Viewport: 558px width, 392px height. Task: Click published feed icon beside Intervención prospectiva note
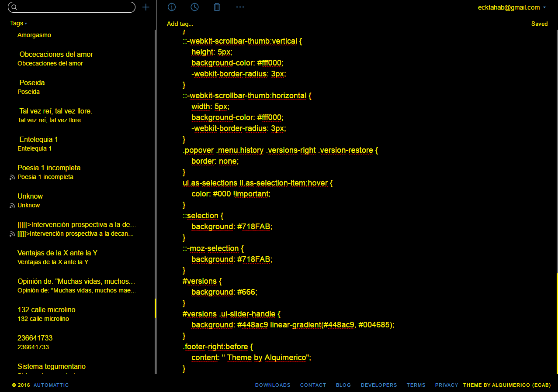[x=12, y=234]
